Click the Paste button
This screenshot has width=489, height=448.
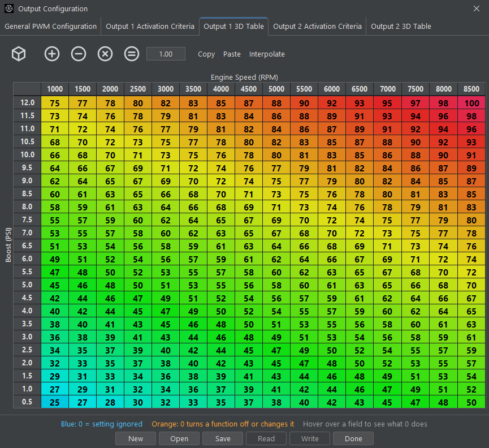click(x=232, y=54)
